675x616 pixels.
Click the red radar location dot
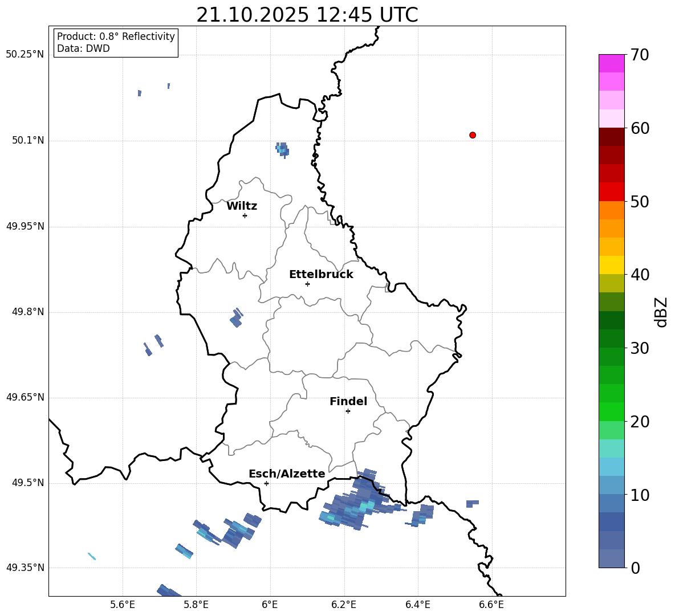click(x=472, y=135)
